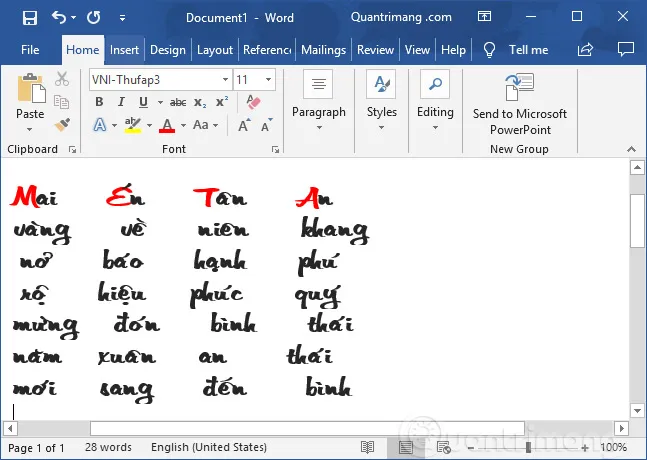Image resolution: width=647 pixels, height=460 pixels.
Task: Open font color dropdown arrow
Action: pyautogui.click(x=183, y=125)
